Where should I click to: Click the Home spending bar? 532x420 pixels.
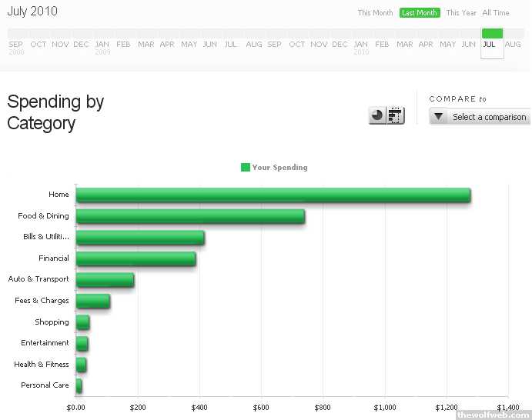[x=273, y=195]
